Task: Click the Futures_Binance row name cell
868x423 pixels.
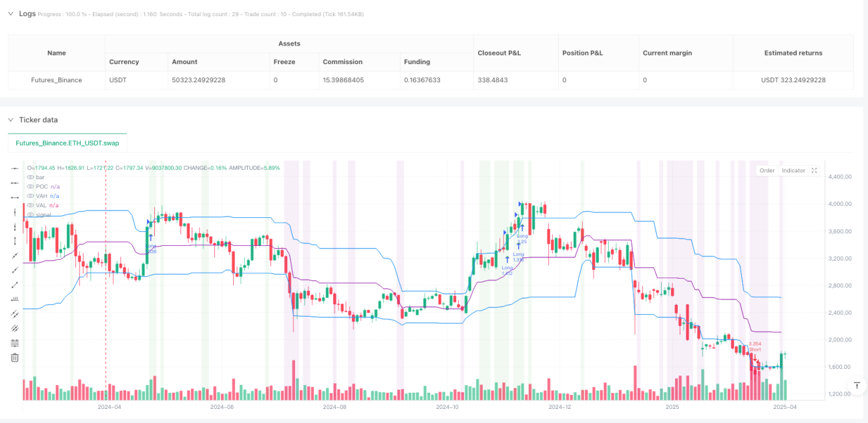Action: (57, 80)
